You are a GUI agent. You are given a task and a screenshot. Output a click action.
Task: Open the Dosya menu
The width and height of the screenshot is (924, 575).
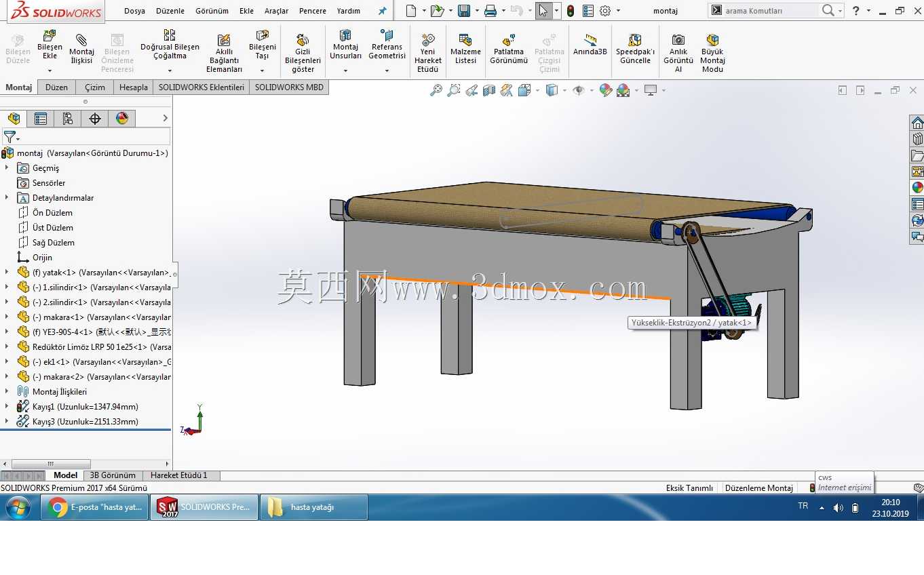pos(134,11)
